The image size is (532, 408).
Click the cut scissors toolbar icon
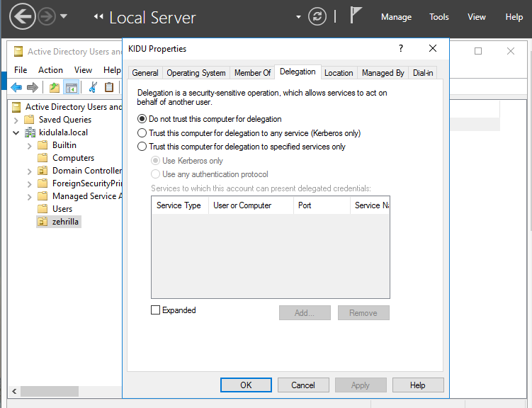click(92, 87)
